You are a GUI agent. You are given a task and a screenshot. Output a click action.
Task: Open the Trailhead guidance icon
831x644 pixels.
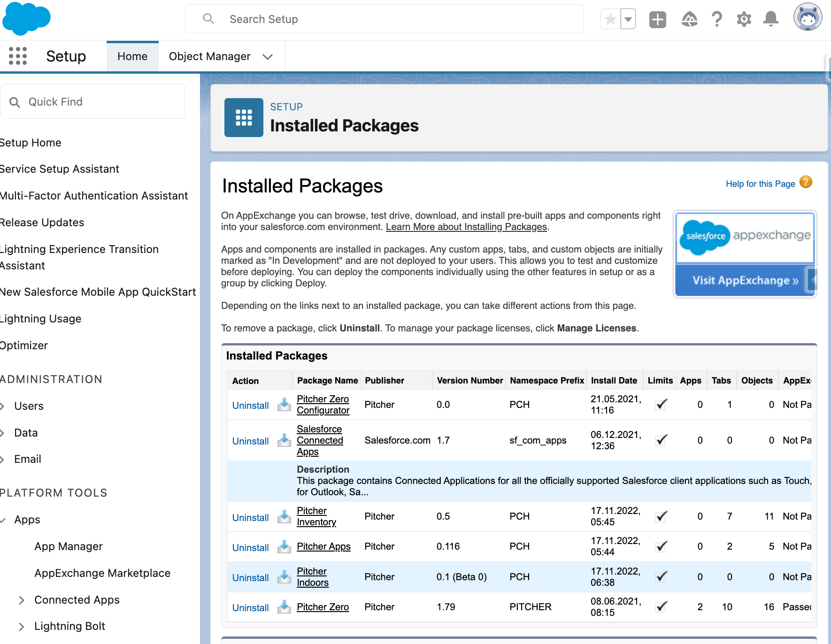pos(689,19)
